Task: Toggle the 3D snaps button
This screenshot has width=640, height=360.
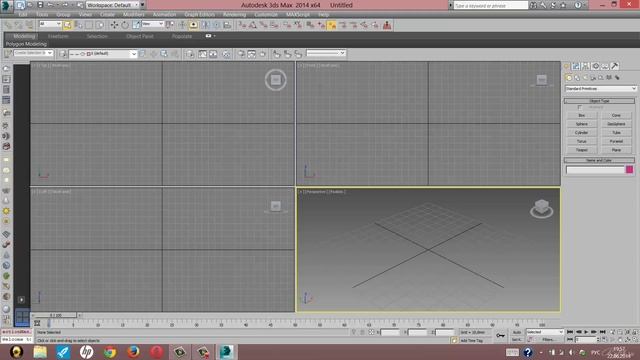Action: coord(242,25)
